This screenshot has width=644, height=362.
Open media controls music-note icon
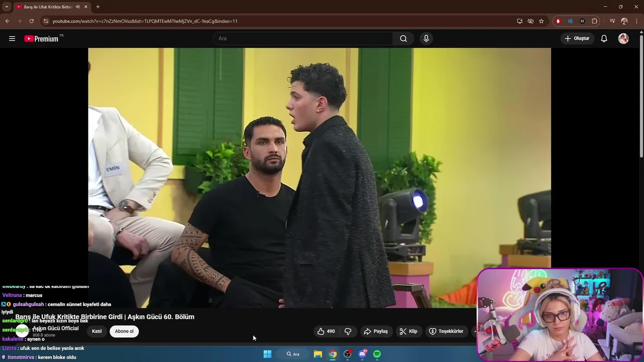point(612,21)
